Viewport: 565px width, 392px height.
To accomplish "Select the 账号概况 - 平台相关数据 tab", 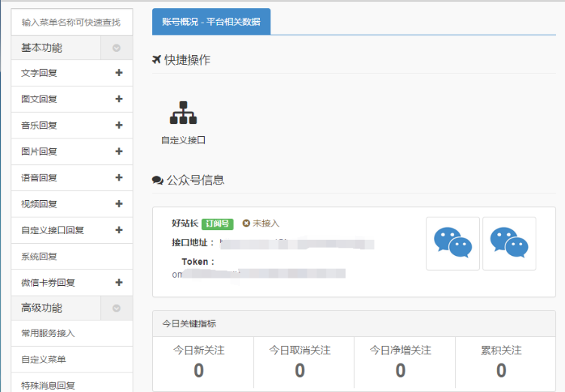I will (211, 22).
